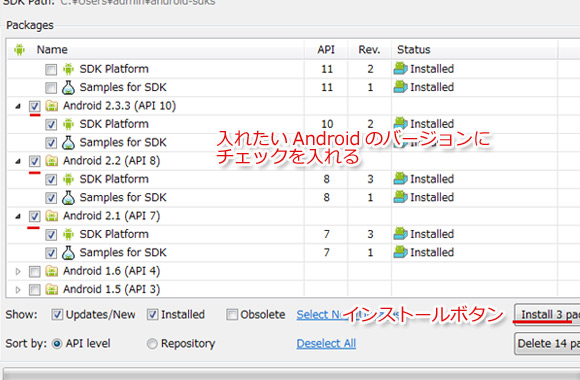
Task: Check Android 1.6 (API 4) checkbox
Action: (x=34, y=272)
